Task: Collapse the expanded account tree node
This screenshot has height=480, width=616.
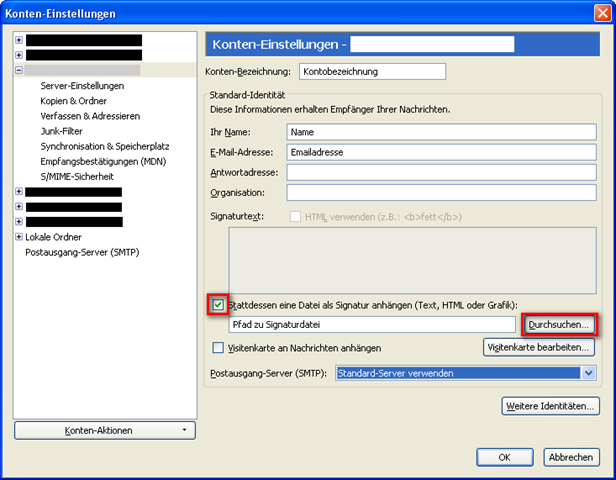Action: pos(19,72)
